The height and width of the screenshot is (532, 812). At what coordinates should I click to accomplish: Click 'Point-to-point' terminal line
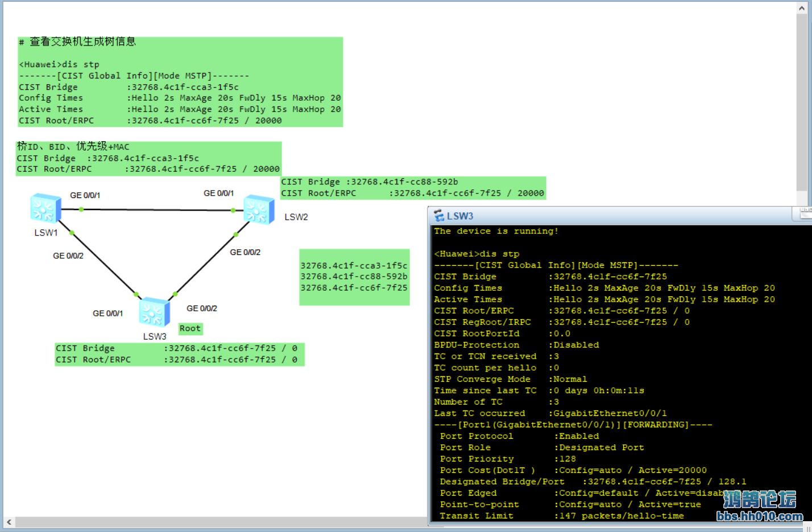[x=570, y=504]
